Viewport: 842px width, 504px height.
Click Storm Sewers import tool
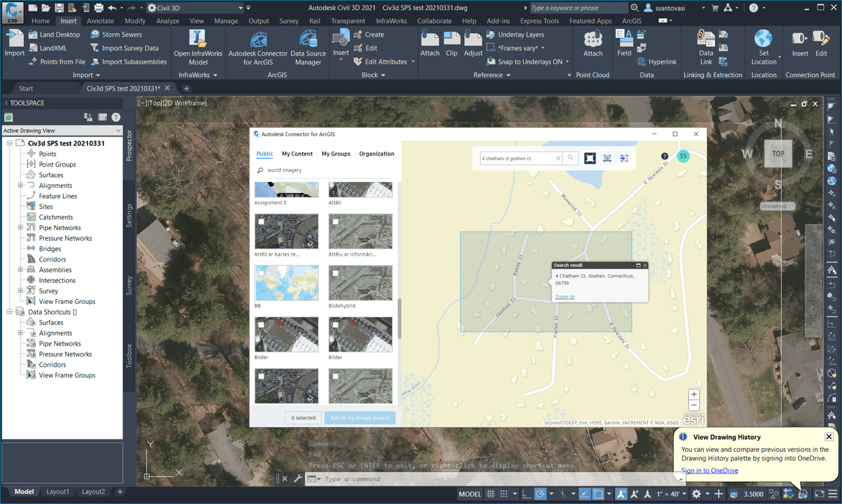point(116,35)
